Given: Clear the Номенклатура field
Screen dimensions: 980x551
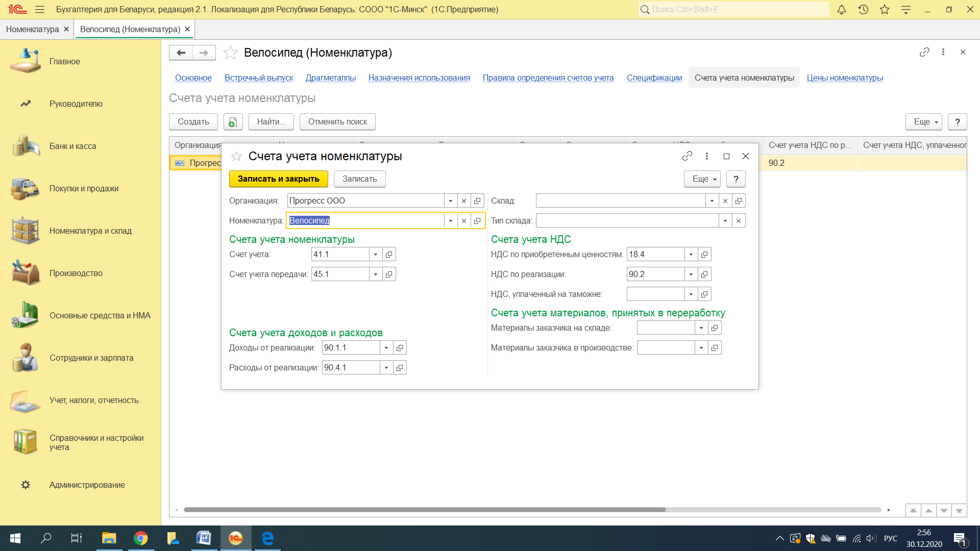Looking at the screenshot, I should click(464, 220).
